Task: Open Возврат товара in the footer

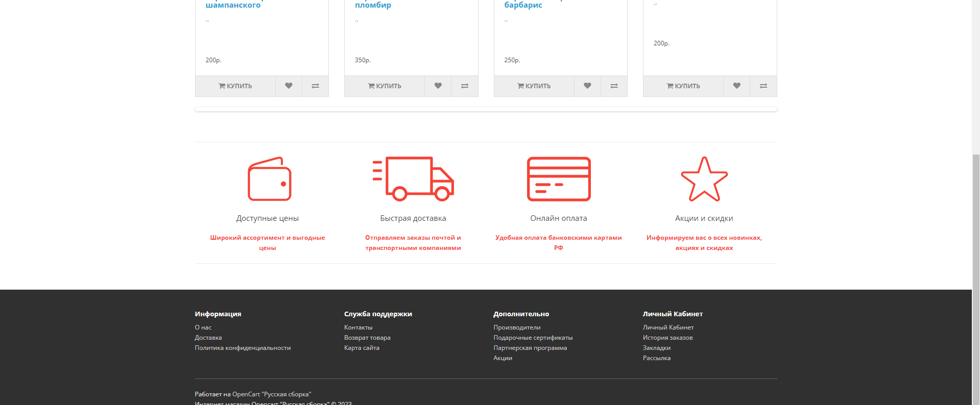Action: 367,338
